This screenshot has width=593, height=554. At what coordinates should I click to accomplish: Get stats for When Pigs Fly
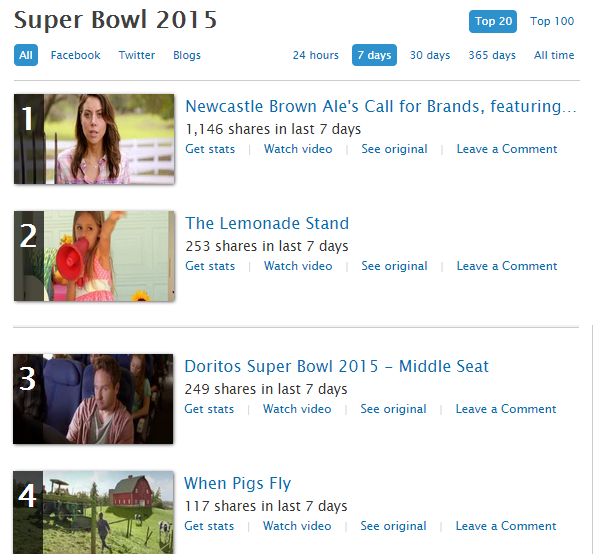tap(209, 526)
